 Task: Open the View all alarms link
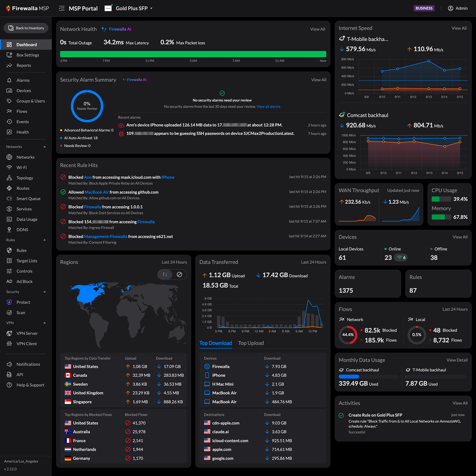pos(268,107)
